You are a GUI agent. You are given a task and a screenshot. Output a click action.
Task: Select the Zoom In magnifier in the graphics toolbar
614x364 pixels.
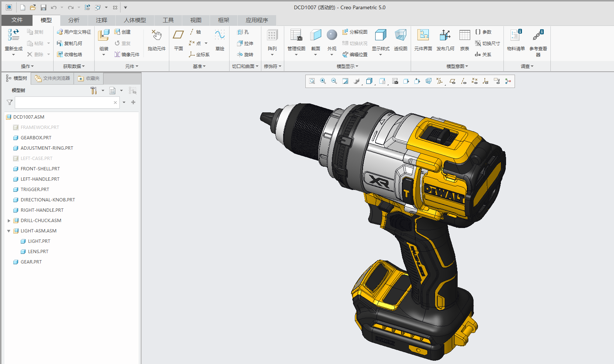pos(323,81)
